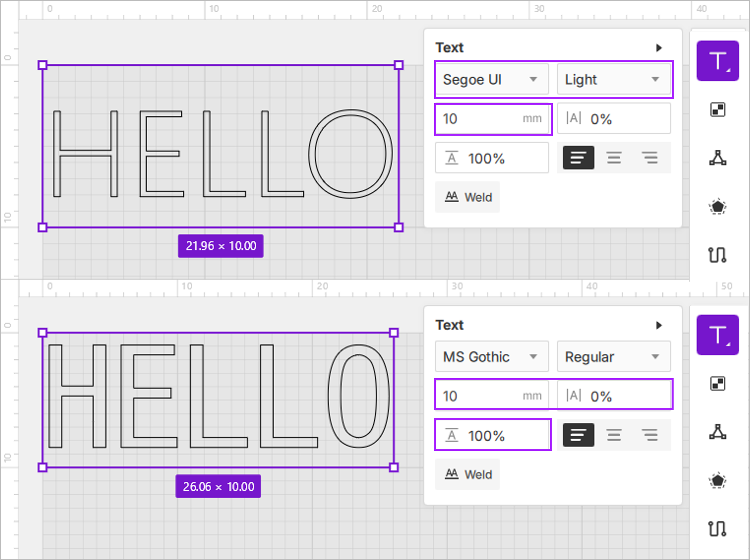The height and width of the screenshot is (560, 750).
Task: Select the node edit triangle tool in bottom toolbar
Action: [x=717, y=432]
